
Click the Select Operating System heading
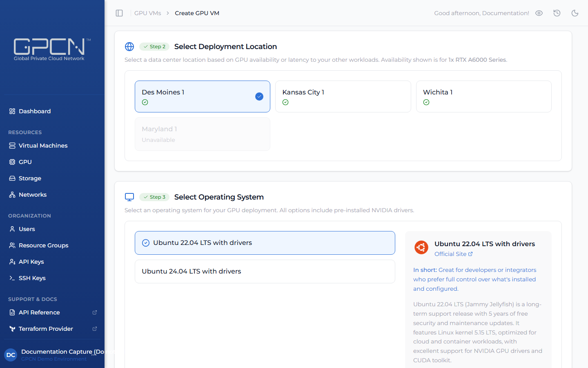coord(219,197)
